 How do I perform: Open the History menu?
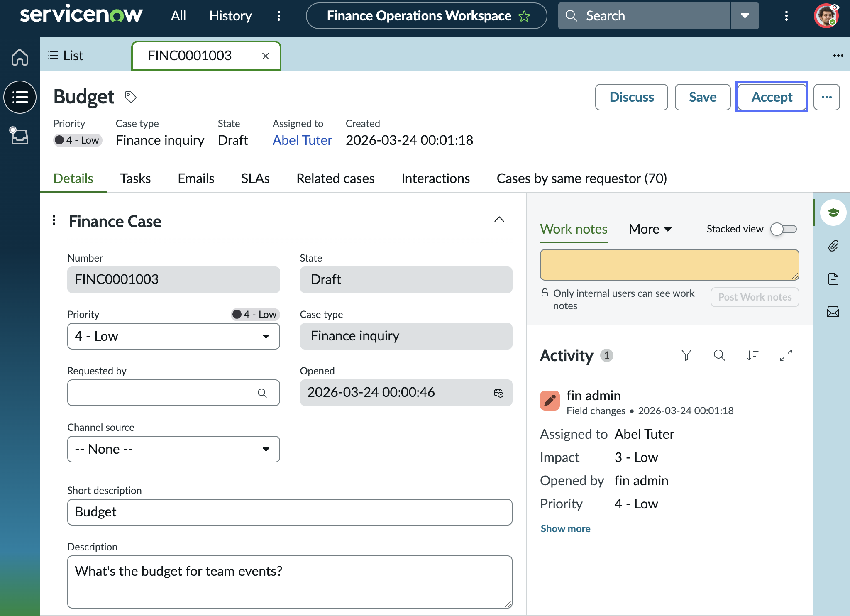[x=230, y=16]
